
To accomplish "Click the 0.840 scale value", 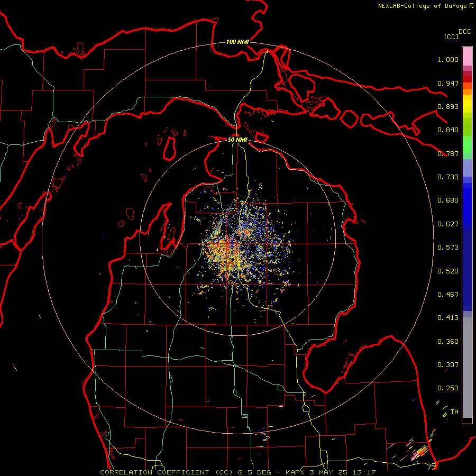I will pyautogui.click(x=448, y=130).
